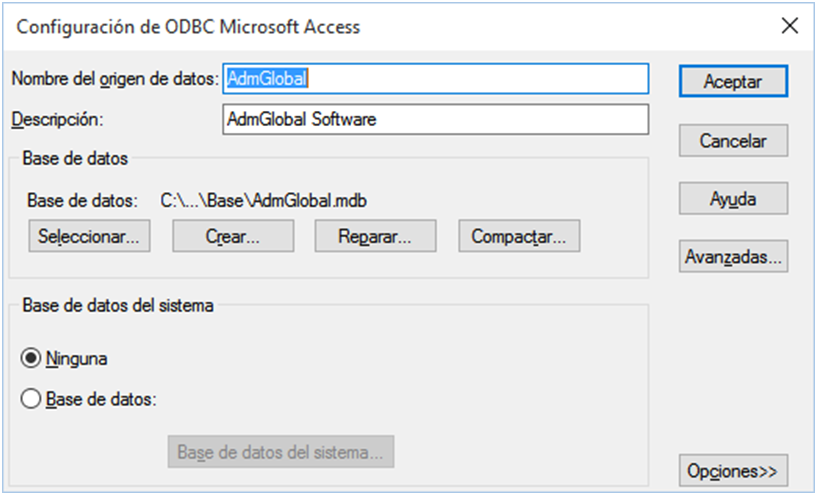Click into the Descripción text field

coord(436,119)
